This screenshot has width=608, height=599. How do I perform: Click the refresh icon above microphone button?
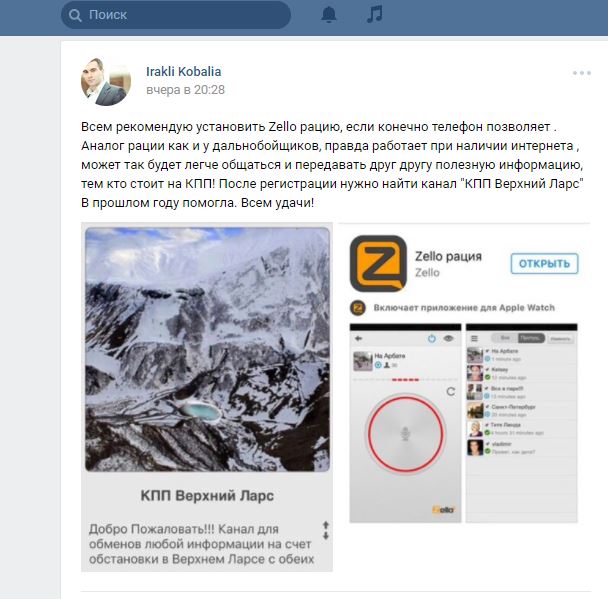pyautogui.click(x=451, y=392)
